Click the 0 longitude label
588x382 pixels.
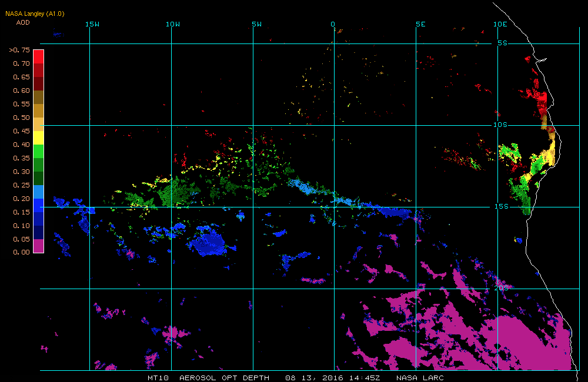(333, 24)
